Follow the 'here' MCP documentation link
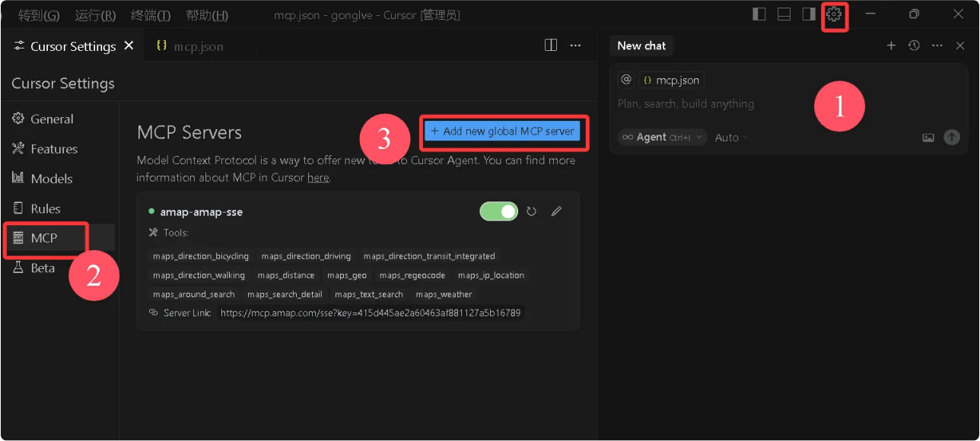 click(318, 178)
